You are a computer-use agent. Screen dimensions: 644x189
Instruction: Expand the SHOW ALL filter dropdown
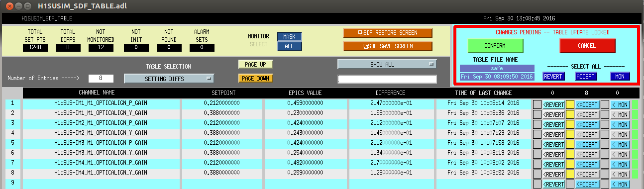tap(387, 64)
